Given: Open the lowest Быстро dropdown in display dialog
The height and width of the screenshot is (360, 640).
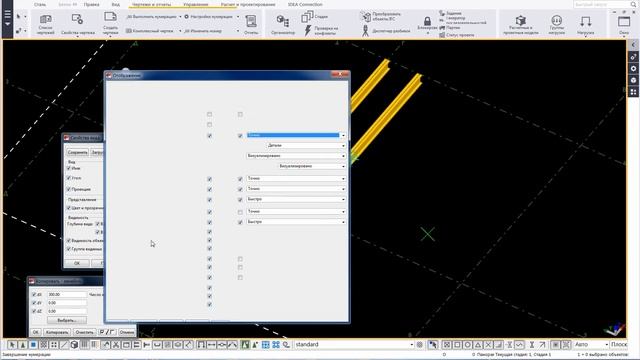Looking at the screenshot, I should tap(296, 222).
